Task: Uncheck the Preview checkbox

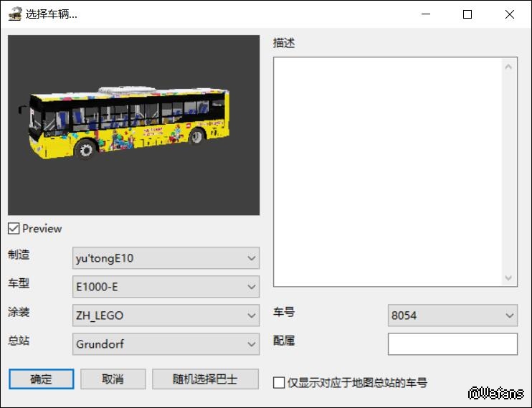Action: [14, 229]
